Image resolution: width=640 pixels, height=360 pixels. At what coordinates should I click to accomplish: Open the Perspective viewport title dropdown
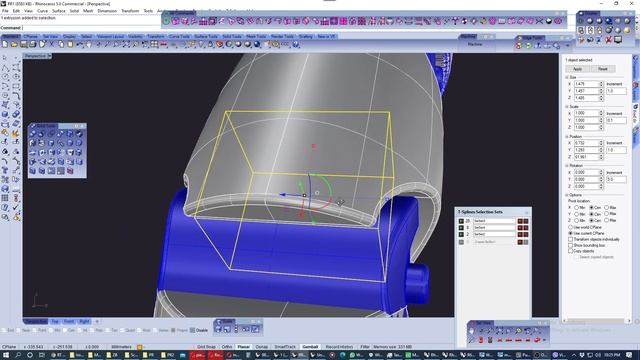(49, 56)
